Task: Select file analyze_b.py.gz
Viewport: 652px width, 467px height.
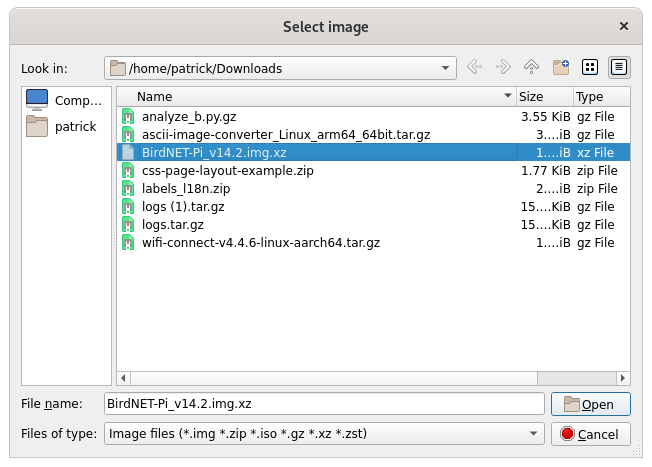Action: click(x=189, y=116)
